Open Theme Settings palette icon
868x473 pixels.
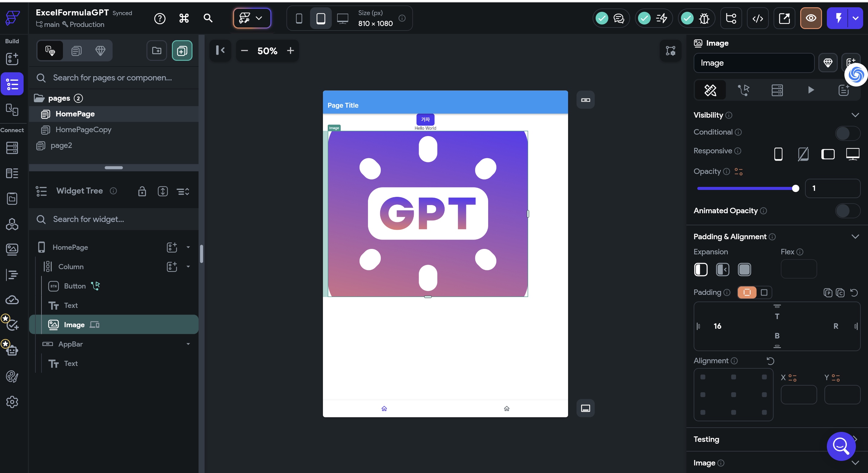pyautogui.click(x=12, y=377)
